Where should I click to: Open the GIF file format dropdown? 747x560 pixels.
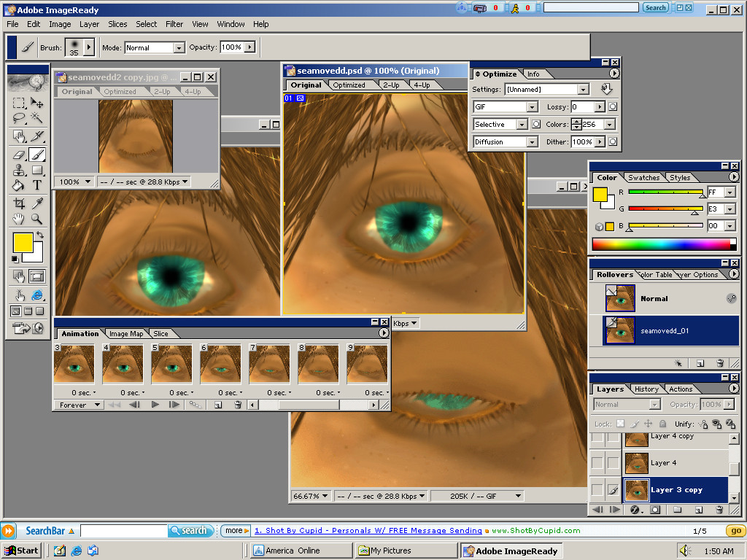tap(533, 107)
